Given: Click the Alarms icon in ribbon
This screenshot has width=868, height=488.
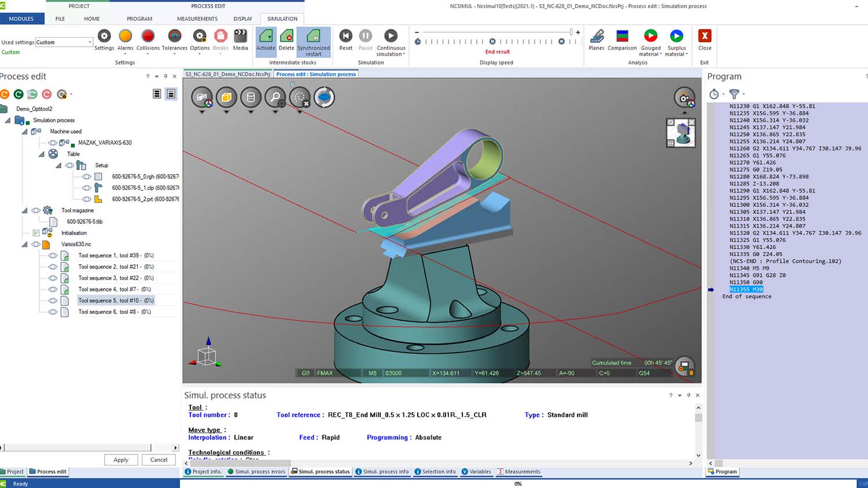Looking at the screenshot, I should pos(125,36).
